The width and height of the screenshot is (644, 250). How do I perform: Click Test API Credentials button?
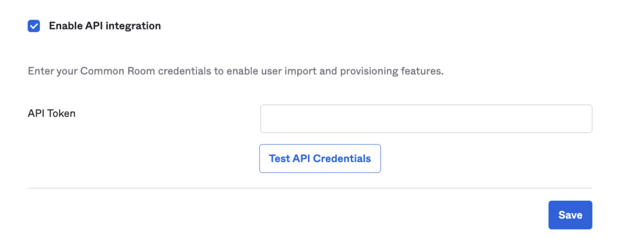pos(320,158)
